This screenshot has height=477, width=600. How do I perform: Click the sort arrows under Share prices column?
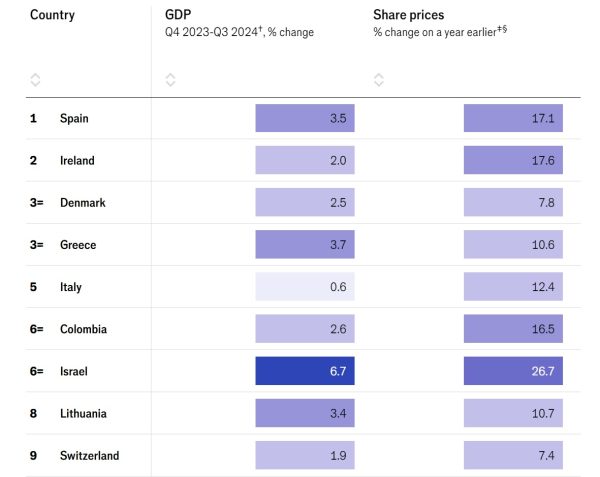[378, 79]
